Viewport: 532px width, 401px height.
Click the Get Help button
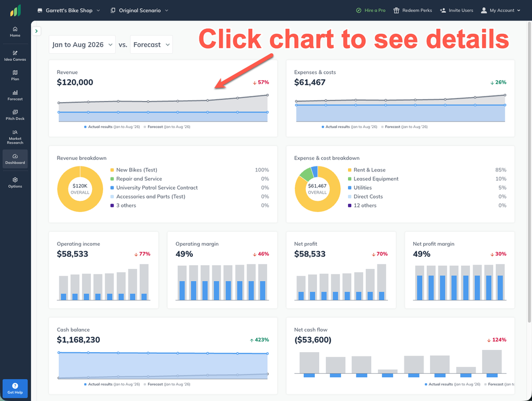(x=15, y=388)
